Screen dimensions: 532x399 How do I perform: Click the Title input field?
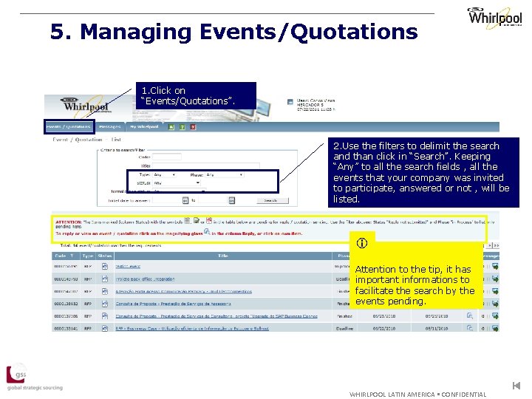pos(206,166)
